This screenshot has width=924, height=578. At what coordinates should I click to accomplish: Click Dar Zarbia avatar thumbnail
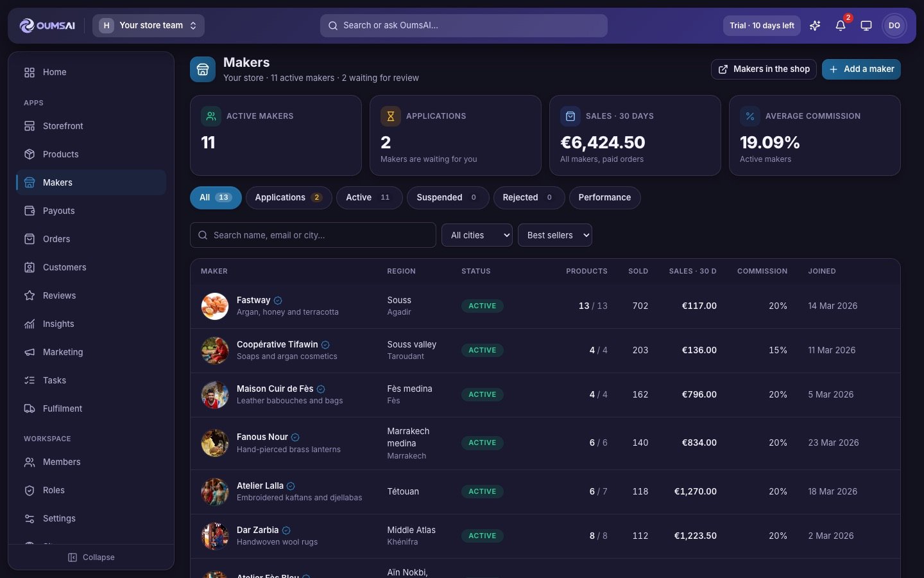tap(215, 536)
